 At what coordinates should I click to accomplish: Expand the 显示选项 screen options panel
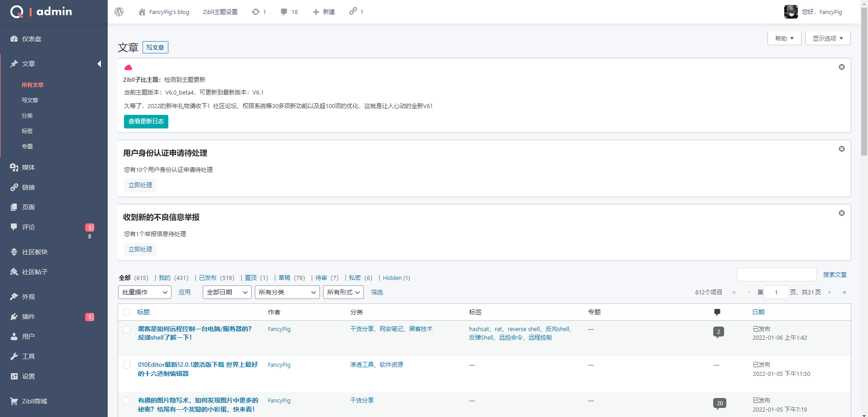[828, 38]
